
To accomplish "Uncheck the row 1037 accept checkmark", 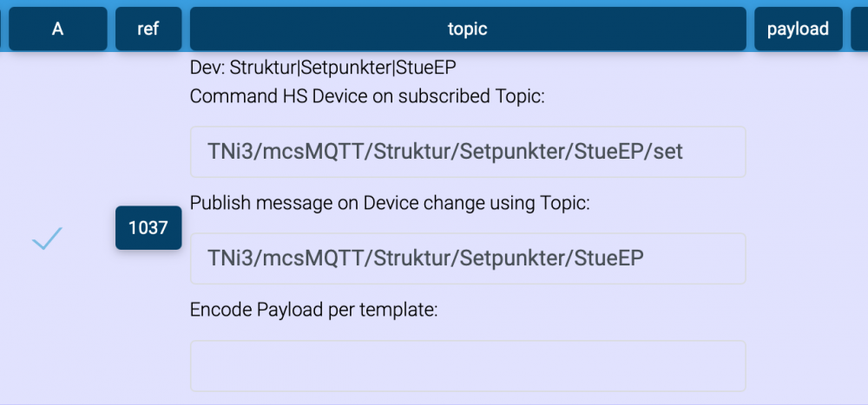I will [x=47, y=238].
